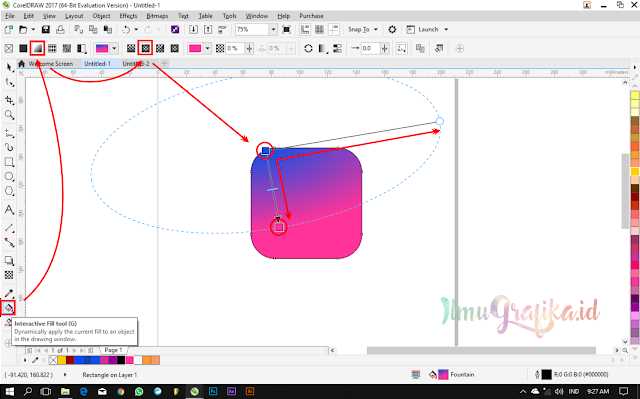This screenshot has width=640, height=399.
Task: Choose the Elliptical fountain fill type
Action: 145,49
